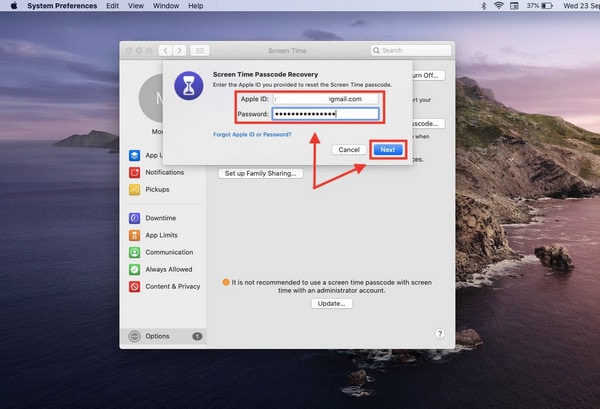Click Forgot Apple ID or Password link
The image size is (600, 409).
click(x=252, y=134)
